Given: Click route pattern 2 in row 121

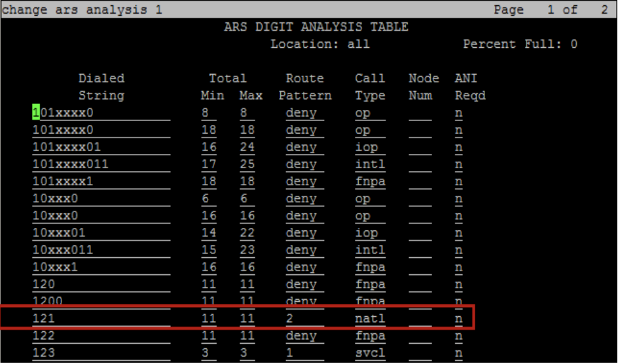Looking at the screenshot, I should click(304, 319).
